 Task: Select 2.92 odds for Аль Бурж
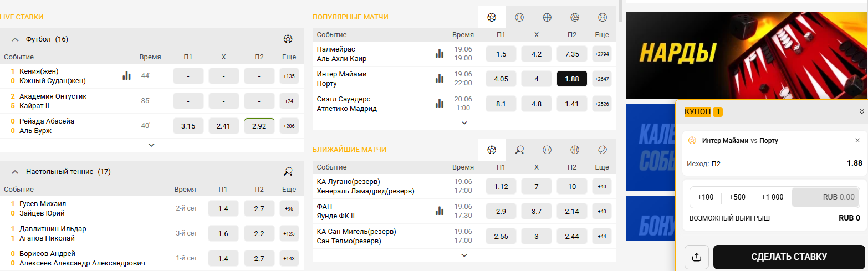259,126
